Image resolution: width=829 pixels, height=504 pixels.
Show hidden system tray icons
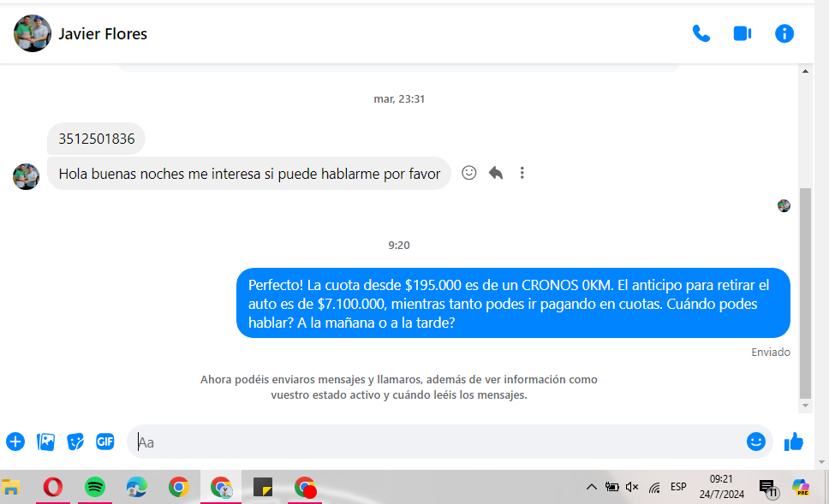pyautogui.click(x=591, y=487)
